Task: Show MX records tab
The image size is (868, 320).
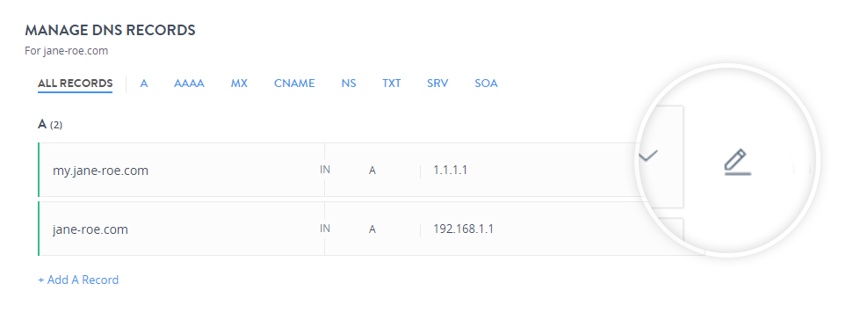Action: click(239, 84)
